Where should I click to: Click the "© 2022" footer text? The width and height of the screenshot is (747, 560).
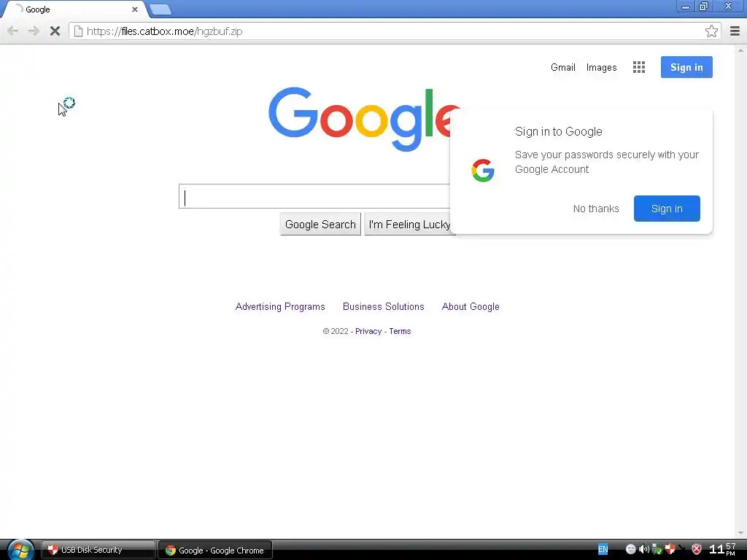336,332
